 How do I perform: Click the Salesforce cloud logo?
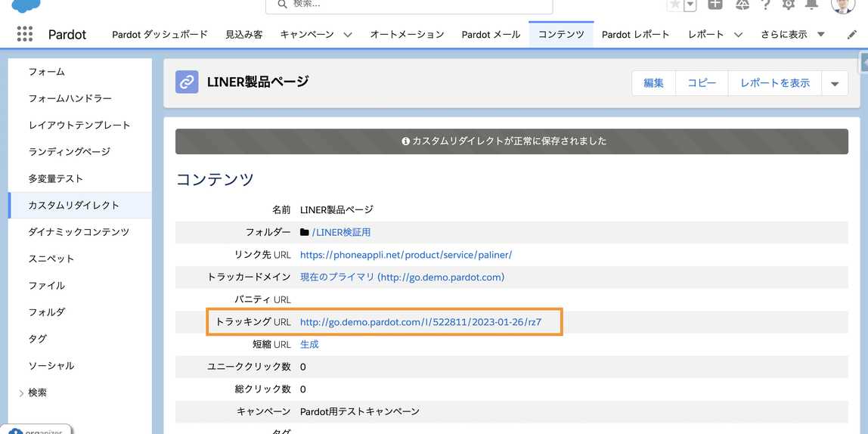[26, 5]
